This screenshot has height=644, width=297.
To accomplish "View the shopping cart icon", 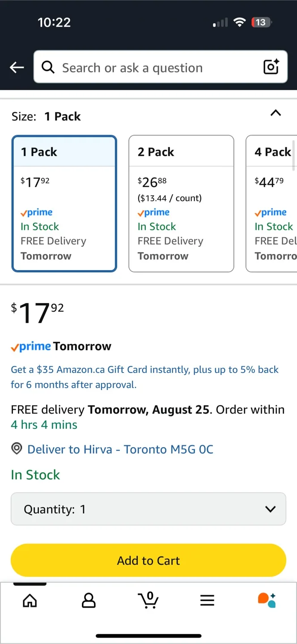I will (x=148, y=601).
